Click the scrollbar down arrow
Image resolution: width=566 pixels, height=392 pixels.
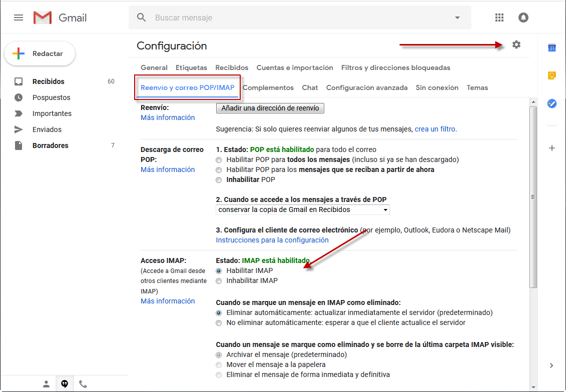[533, 387]
